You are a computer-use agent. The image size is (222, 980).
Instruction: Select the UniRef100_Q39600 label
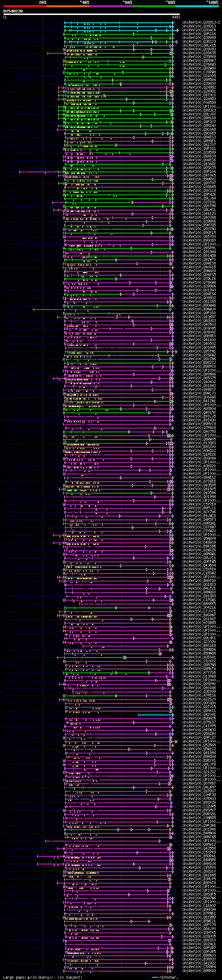(199, 84)
